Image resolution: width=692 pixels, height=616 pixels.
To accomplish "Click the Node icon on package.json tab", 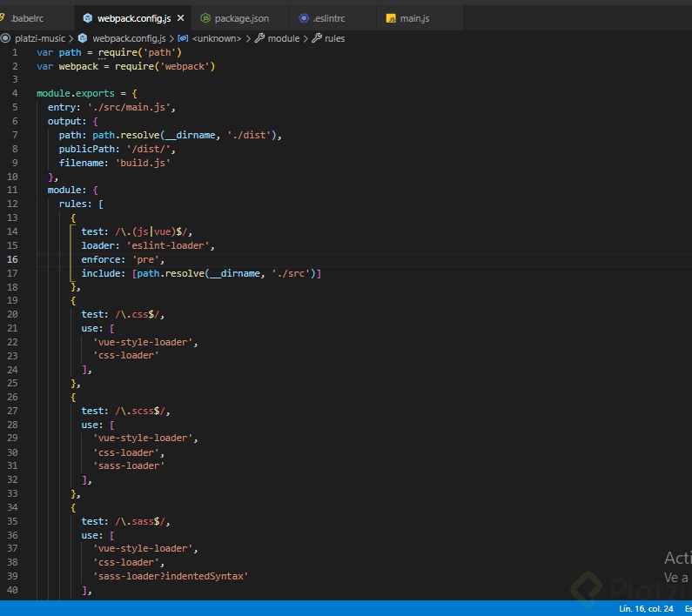I will (x=205, y=18).
